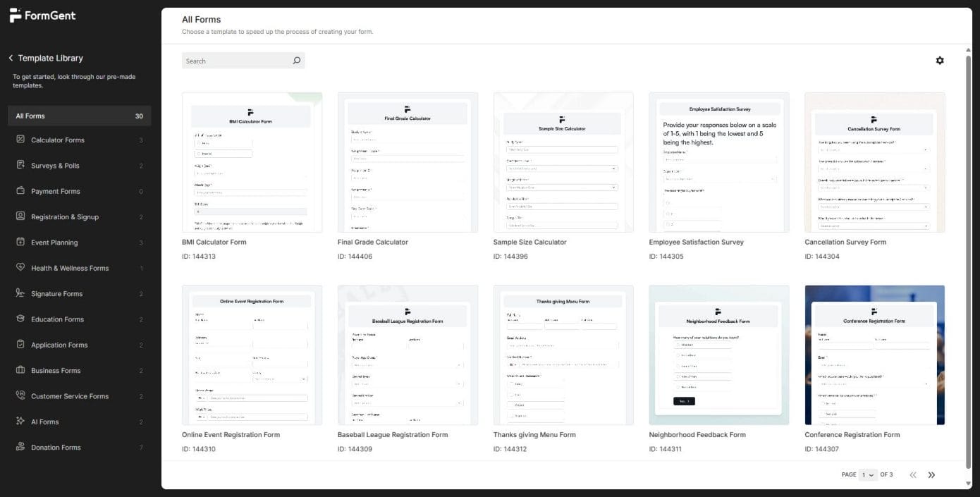Click the FormGent logo

[x=43, y=16]
